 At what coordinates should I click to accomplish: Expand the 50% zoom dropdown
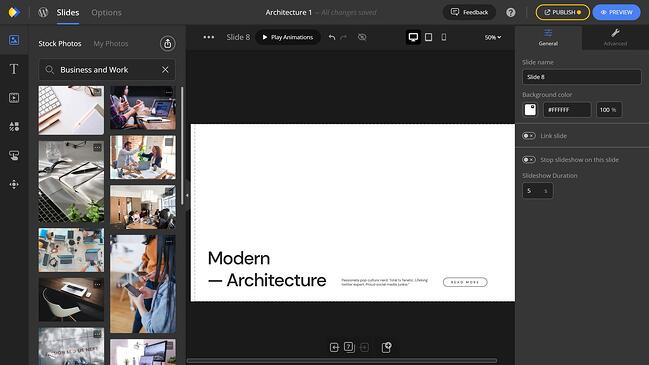[493, 37]
